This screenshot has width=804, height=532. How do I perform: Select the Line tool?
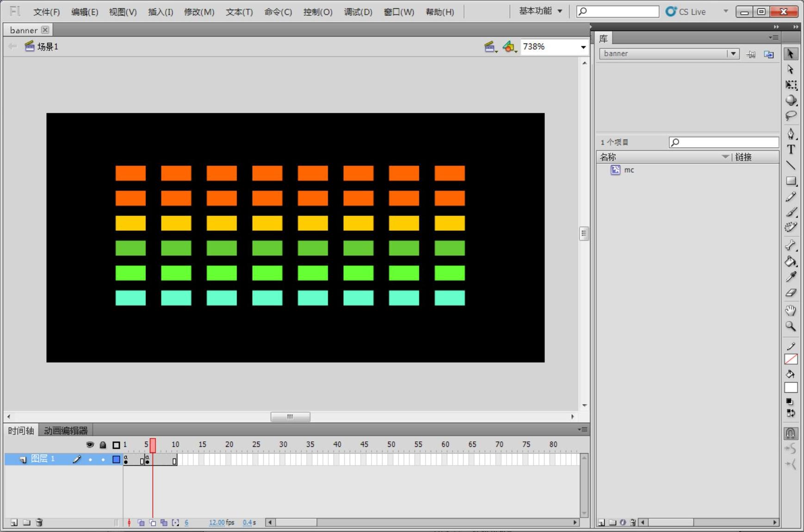point(791,165)
